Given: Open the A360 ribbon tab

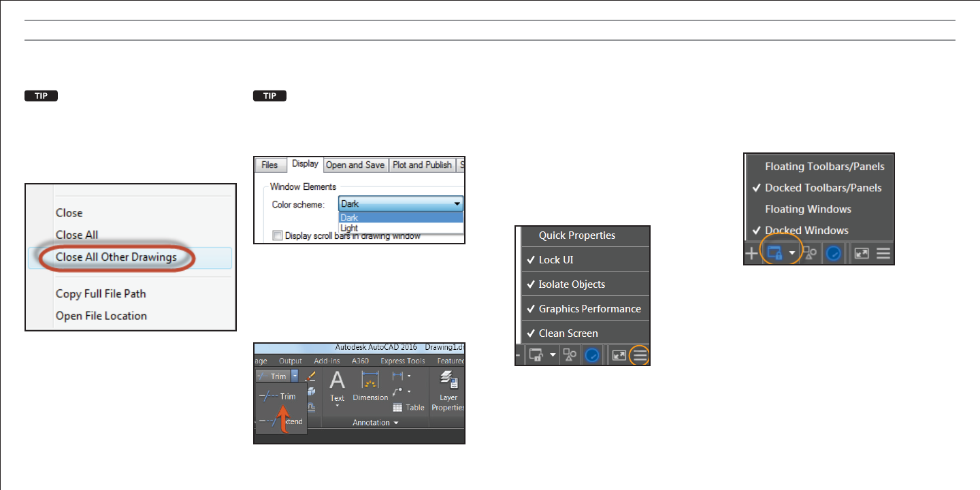Looking at the screenshot, I should (x=361, y=361).
